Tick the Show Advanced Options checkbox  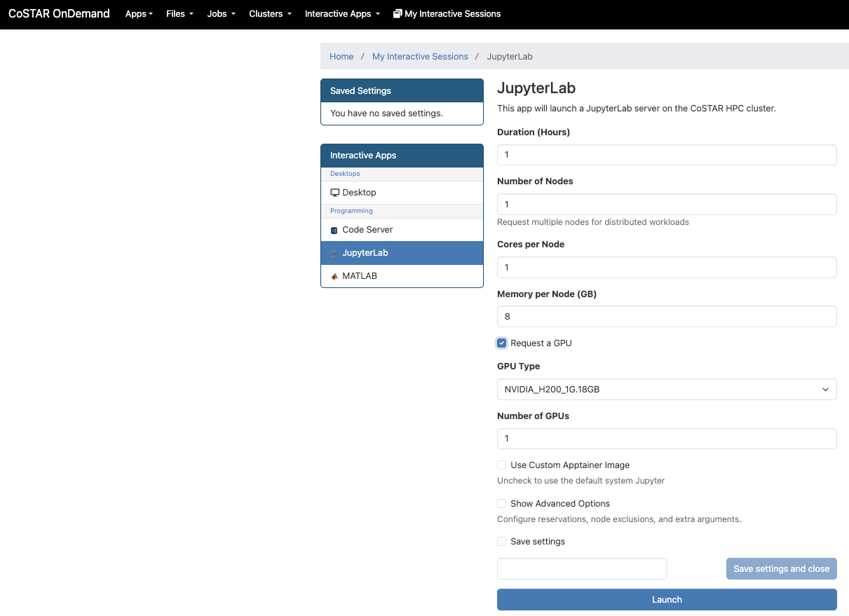(x=502, y=504)
